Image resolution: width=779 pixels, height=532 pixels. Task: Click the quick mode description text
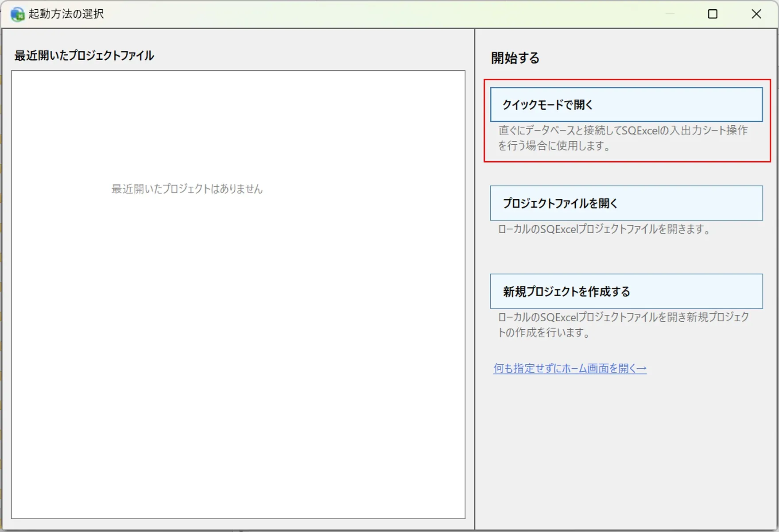623,138
